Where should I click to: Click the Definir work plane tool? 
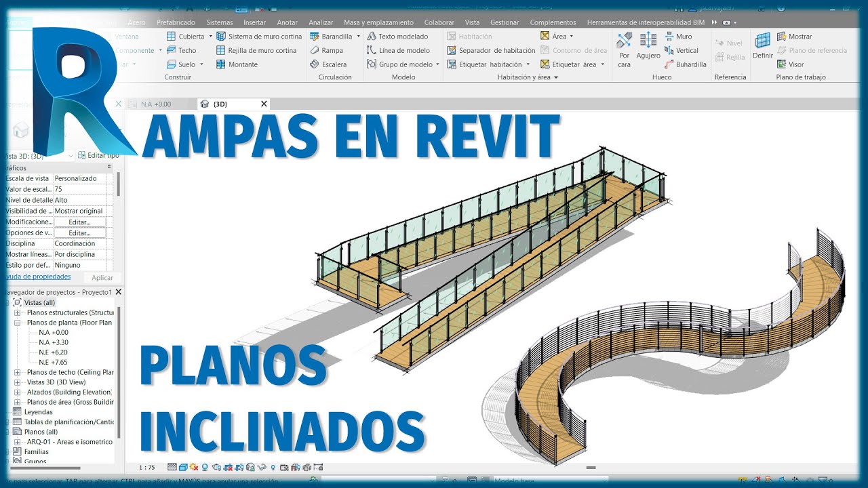tap(763, 46)
